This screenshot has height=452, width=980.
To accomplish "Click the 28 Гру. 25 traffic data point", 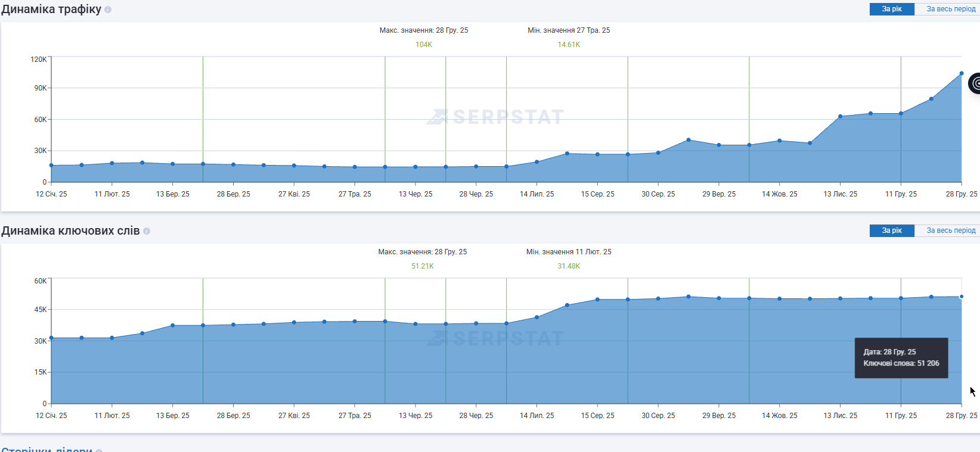I will (x=962, y=73).
